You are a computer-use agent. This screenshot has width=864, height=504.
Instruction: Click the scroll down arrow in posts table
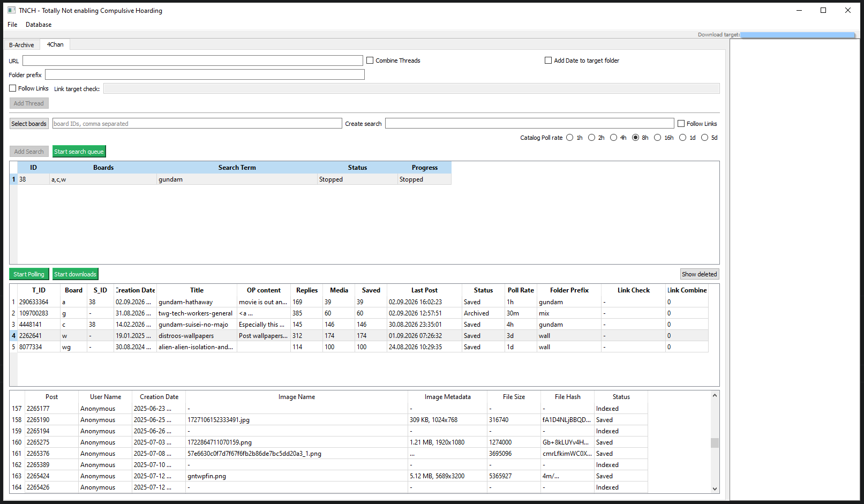[x=715, y=488]
